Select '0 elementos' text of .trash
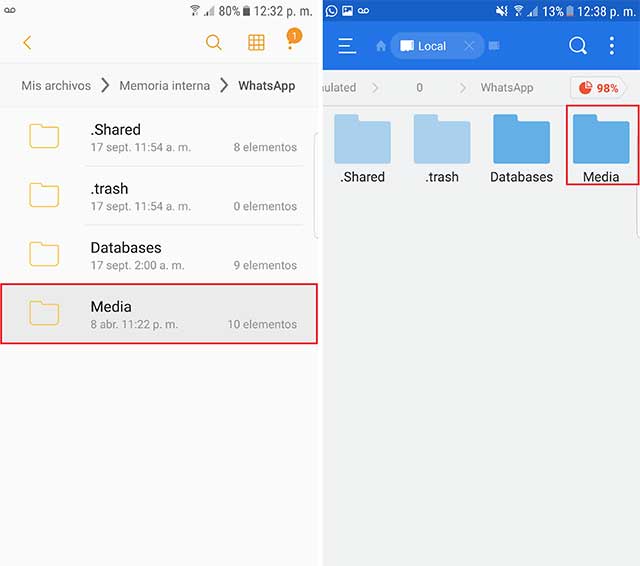This screenshot has height=566, width=640. (x=265, y=206)
